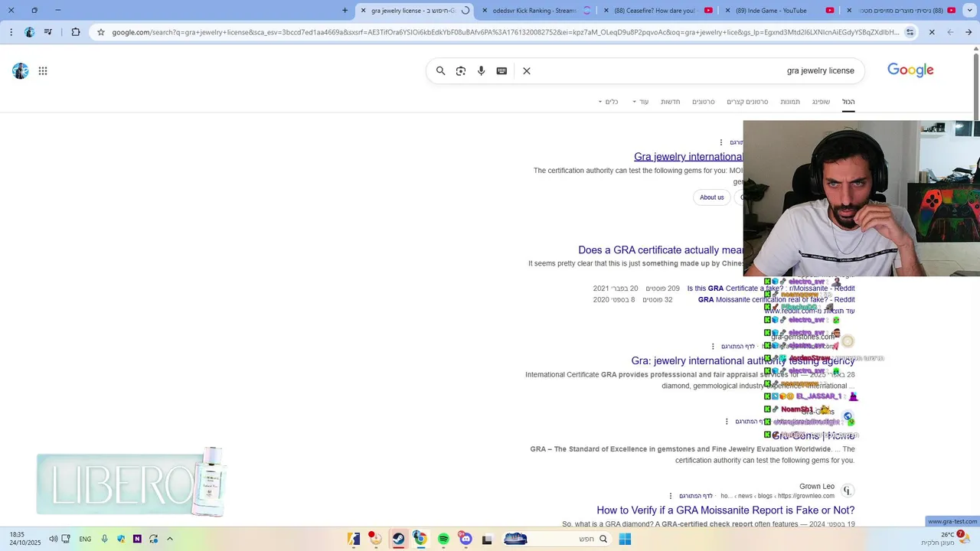Switch ENG input language indicator

(85, 539)
